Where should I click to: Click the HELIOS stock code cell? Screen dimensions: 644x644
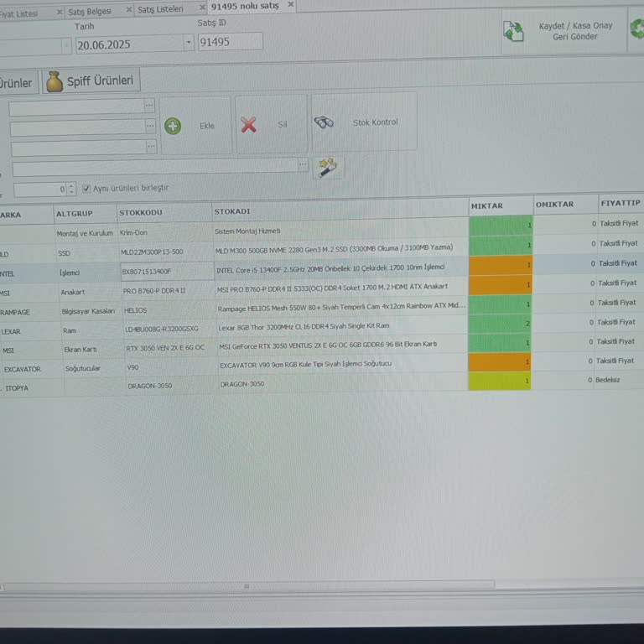pos(135,310)
